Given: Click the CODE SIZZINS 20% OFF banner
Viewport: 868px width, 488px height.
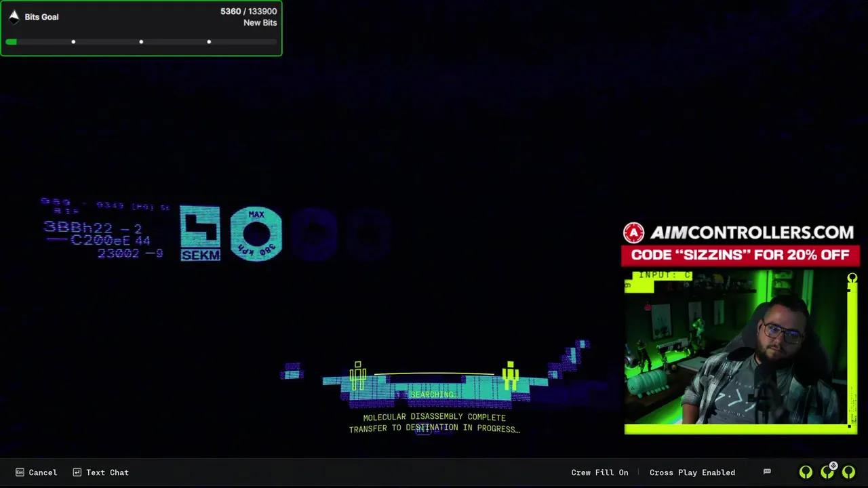Looking at the screenshot, I should [741, 255].
